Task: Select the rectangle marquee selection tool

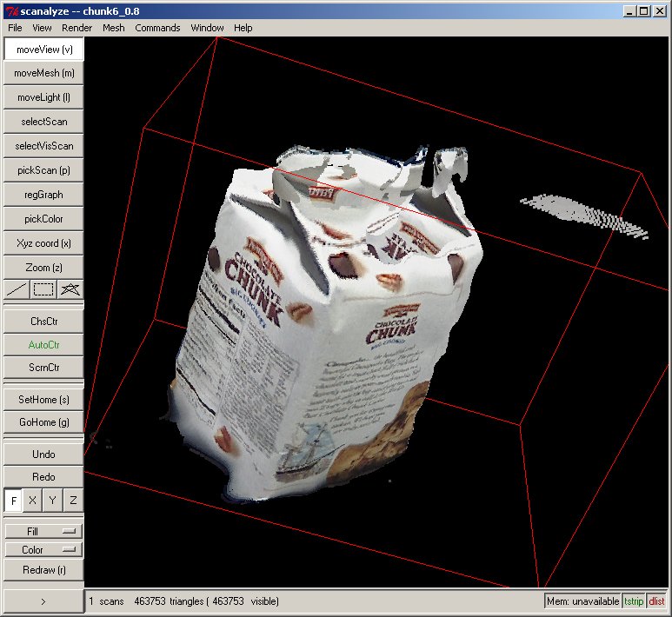Action: pyautogui.click(x=43, y=289)
